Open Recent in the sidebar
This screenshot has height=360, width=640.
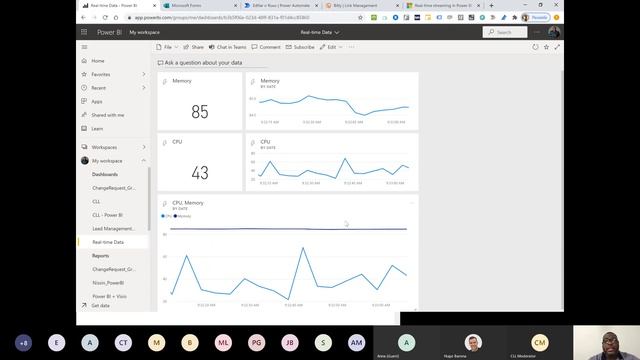pos(98,88)
